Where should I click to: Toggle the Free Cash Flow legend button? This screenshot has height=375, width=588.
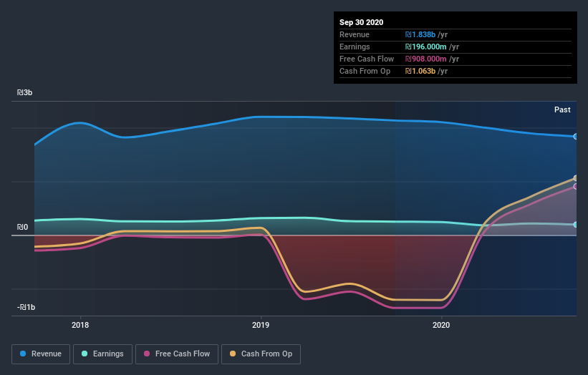pos(177,354)
